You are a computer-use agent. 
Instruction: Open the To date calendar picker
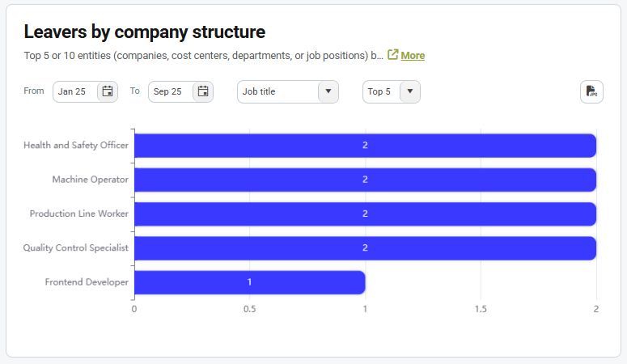click(203, 91)
